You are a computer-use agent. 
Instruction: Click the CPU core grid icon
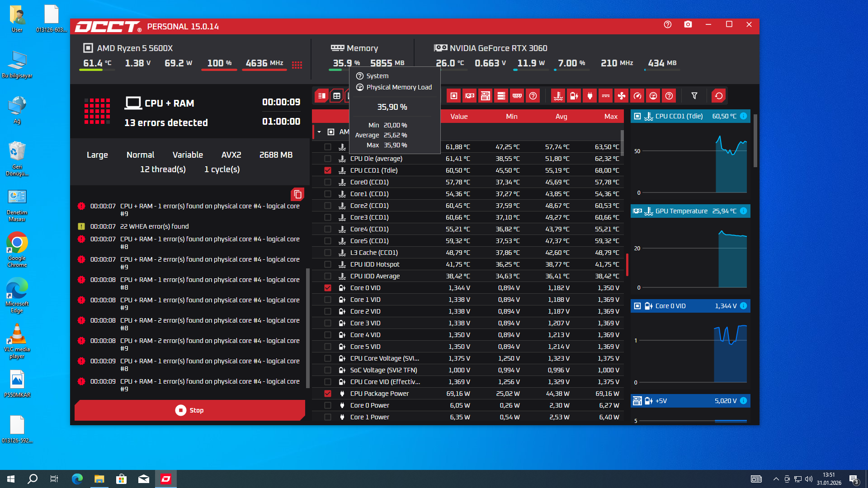click(x=297, y=65)
